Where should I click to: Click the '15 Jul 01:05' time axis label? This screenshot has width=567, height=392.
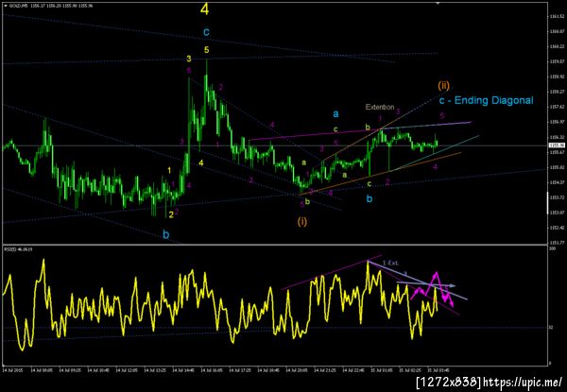pyautogui.click(x=381, y=370)
